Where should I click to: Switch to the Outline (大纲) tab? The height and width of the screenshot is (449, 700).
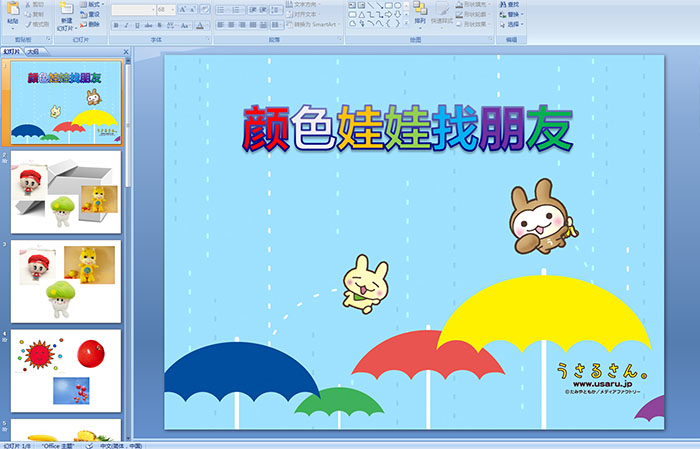pyautogui.click(x=33, y=52)
